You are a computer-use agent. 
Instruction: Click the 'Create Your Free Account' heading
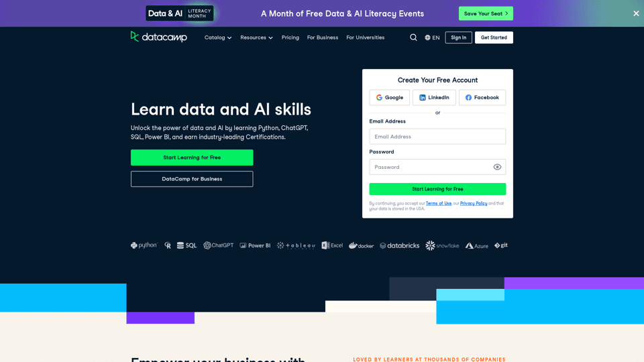click(x=437, y=80)
